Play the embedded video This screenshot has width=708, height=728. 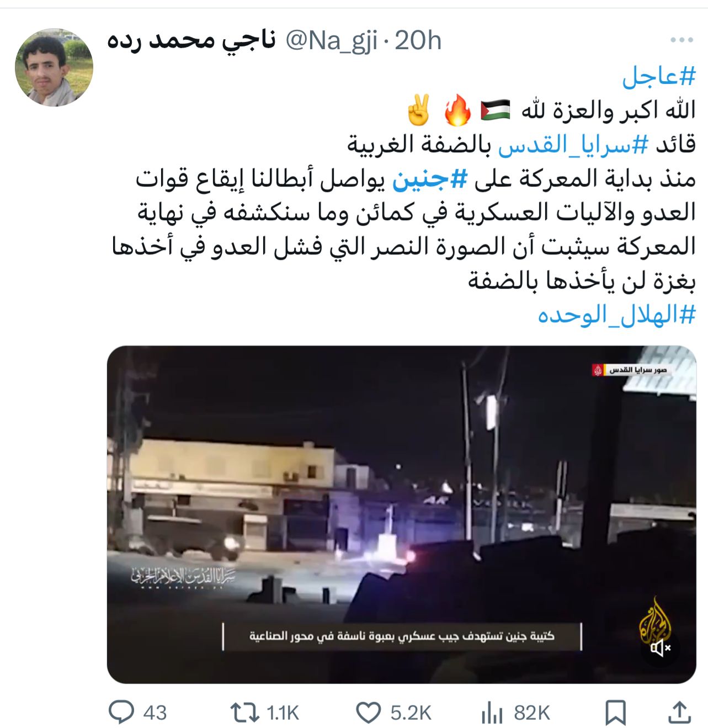pyautogui.click(x=401, y=514)
